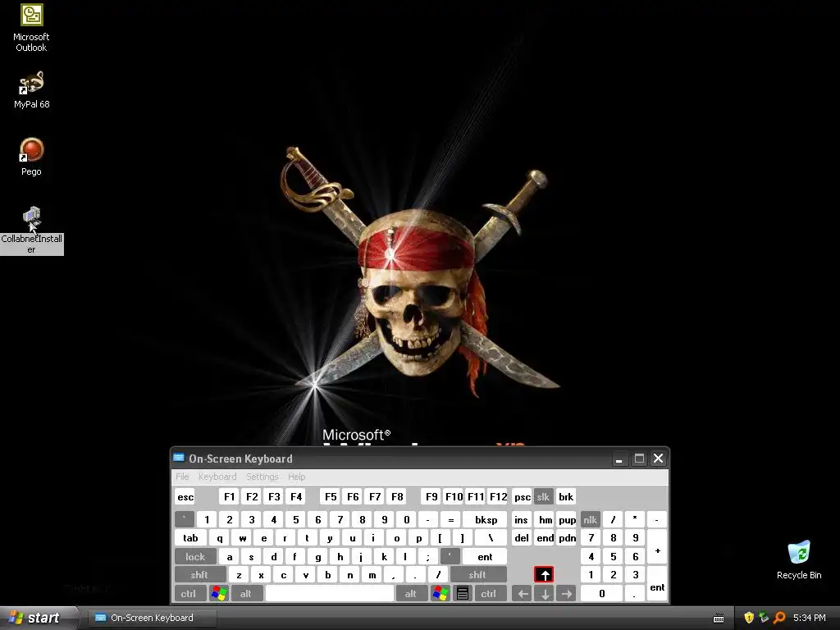Click the F1 function key
Screen dimensions: 840x630
(230, 496)
